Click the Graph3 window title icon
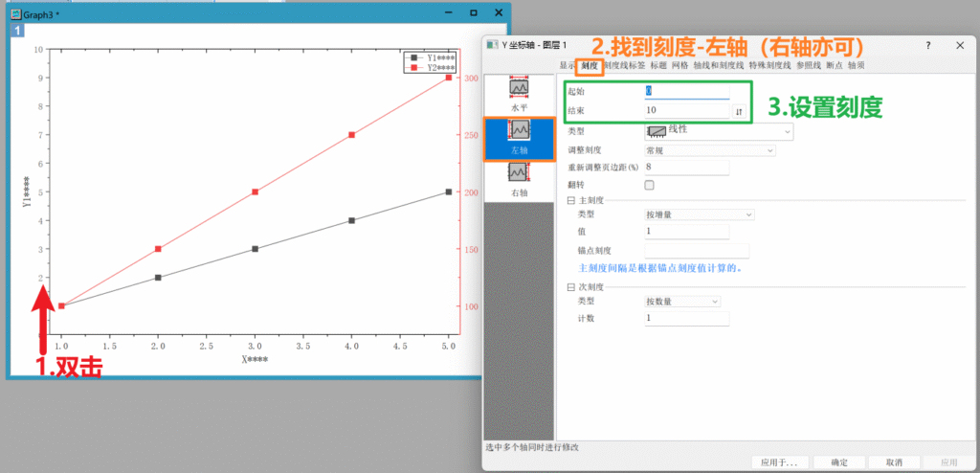Image resolution: width=980 pixels, height=473 pixels. tap(14, 13)
